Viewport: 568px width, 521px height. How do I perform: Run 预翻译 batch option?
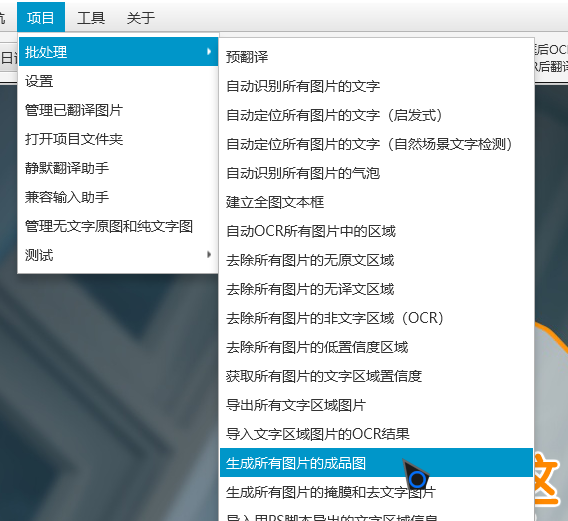(x=376, y=57)
